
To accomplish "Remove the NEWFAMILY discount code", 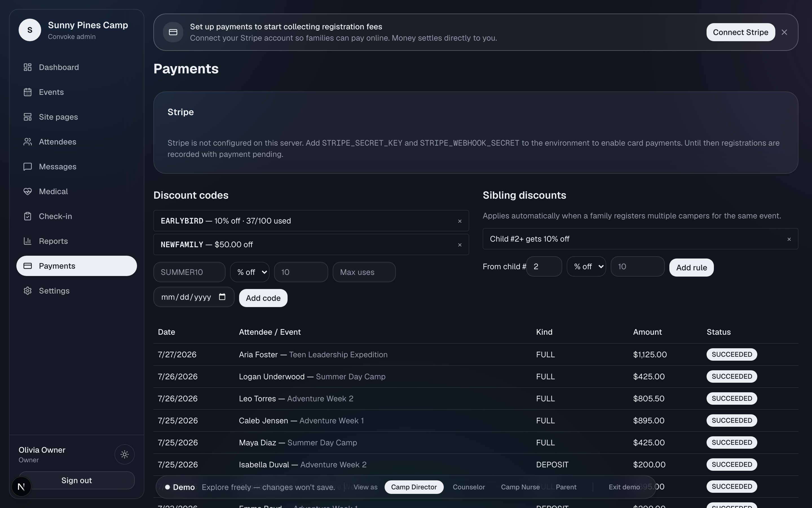I will [460, 245].
